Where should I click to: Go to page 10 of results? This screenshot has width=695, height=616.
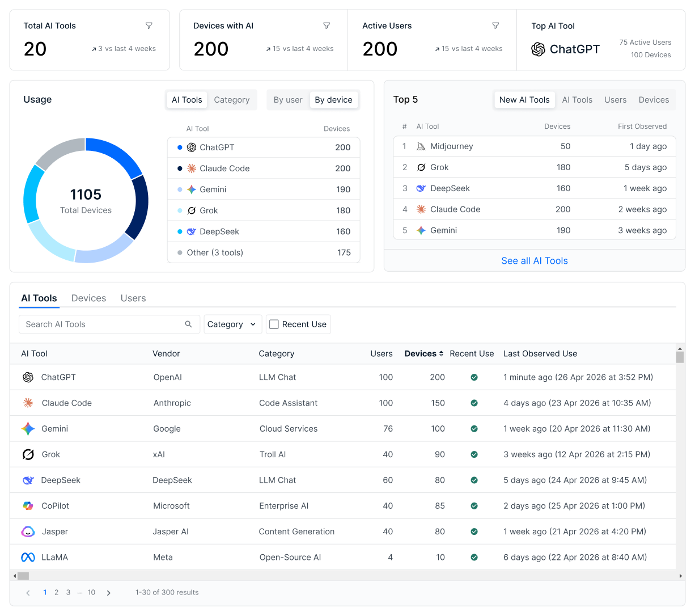[91, 592]
